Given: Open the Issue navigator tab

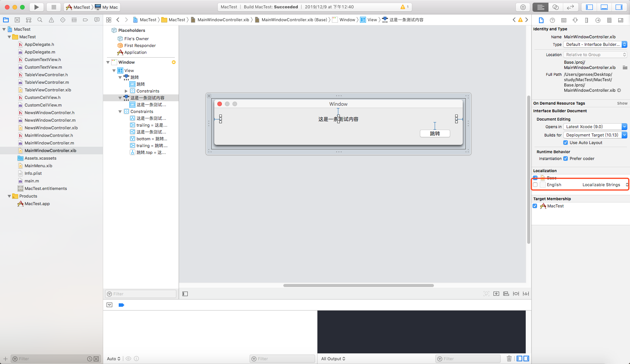Looking at the screenshot, I should [x=51, y=20].
